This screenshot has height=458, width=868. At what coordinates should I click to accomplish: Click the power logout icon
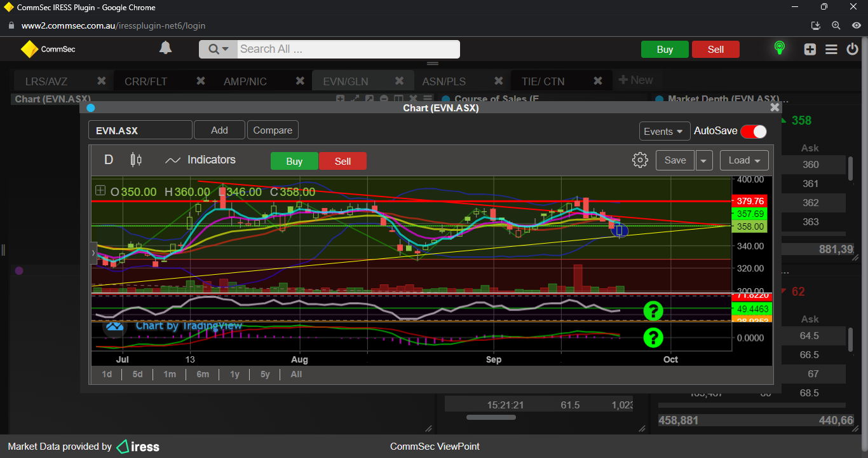tap(853, 49)
